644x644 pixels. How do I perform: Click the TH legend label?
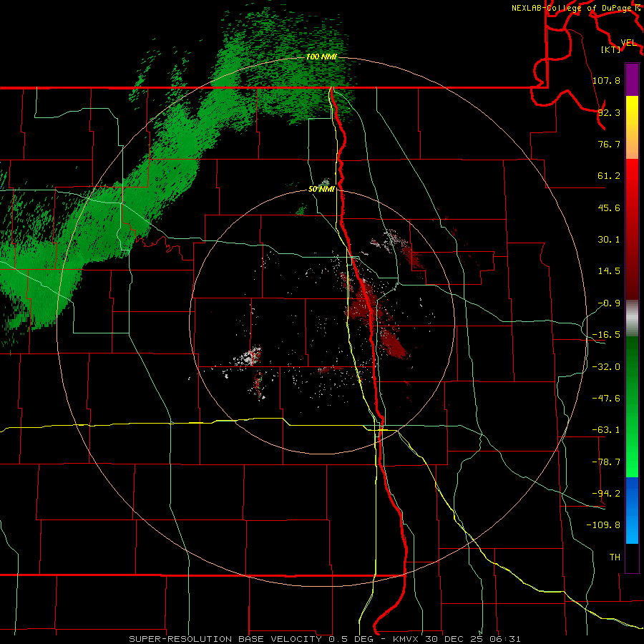615,557
